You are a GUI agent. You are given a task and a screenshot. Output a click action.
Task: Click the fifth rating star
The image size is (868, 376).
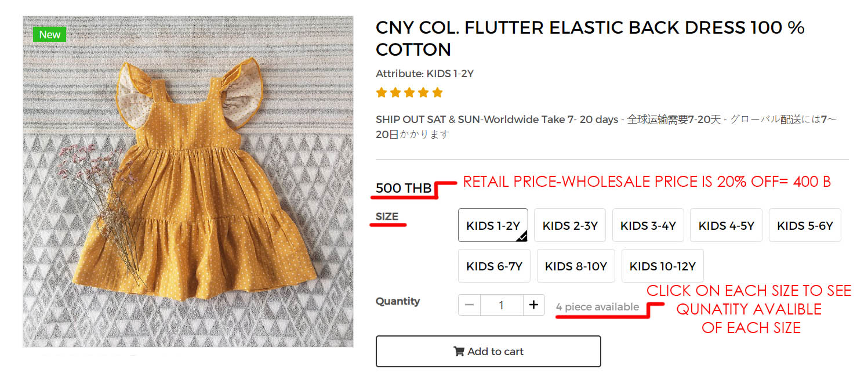pos(437,92)
